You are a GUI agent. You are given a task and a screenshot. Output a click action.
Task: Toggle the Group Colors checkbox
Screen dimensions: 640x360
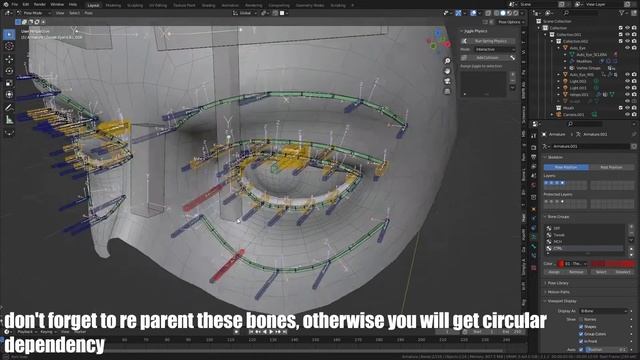[581, 334]
